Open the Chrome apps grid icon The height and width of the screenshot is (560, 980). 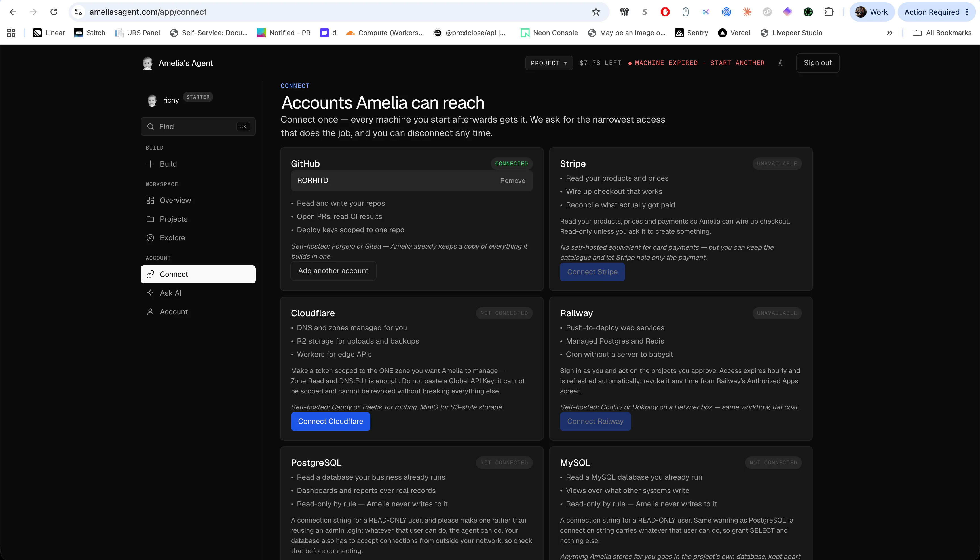tap(12, 33)
